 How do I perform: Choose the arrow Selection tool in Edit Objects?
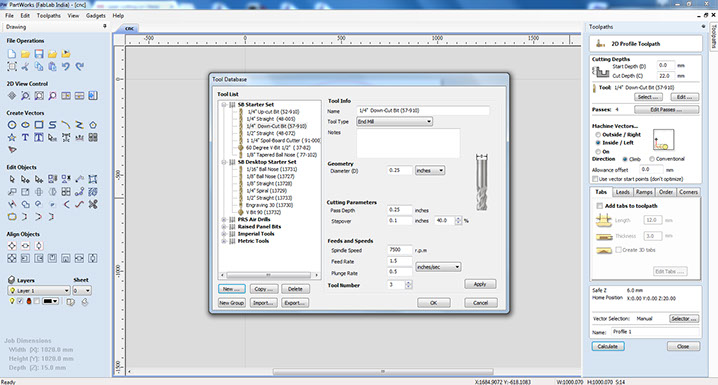[12, 179]
